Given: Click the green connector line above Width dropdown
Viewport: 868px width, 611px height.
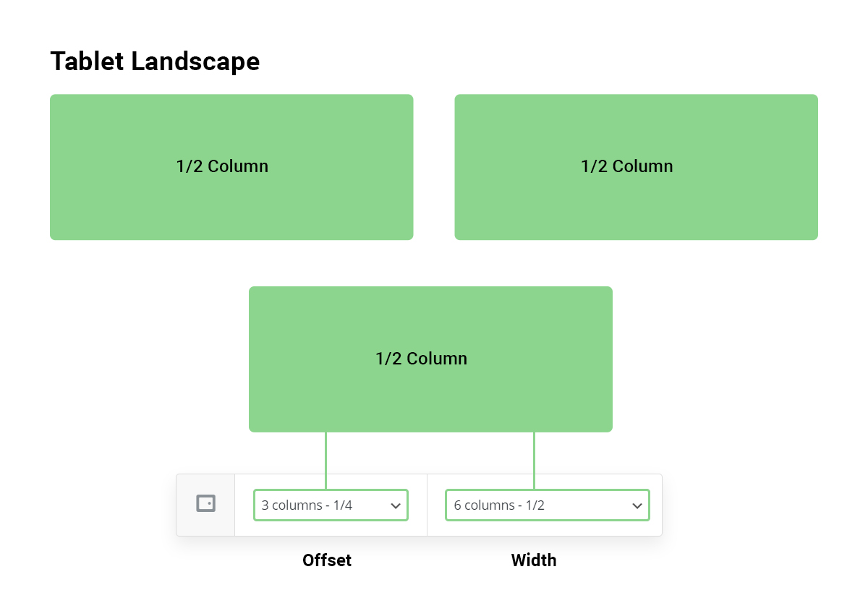Looking at the screenshot, I should tap(534, 461).
